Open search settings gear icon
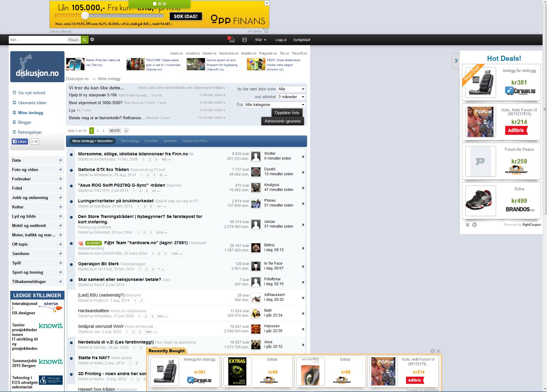 (92, 39)
